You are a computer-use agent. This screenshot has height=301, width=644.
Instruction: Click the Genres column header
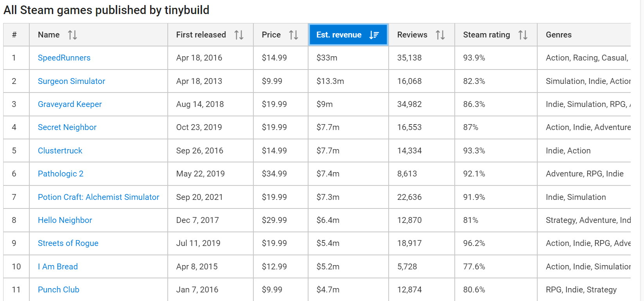click(559, 35)
